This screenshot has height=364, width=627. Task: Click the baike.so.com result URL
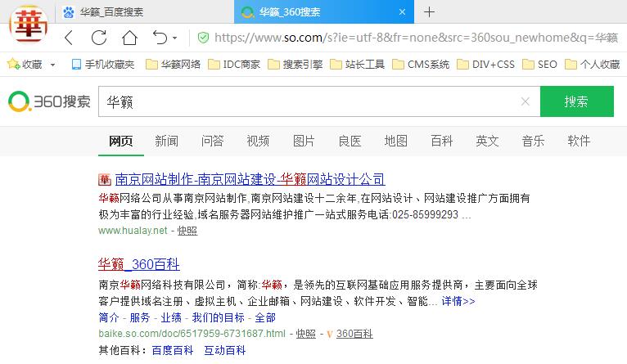192,334
